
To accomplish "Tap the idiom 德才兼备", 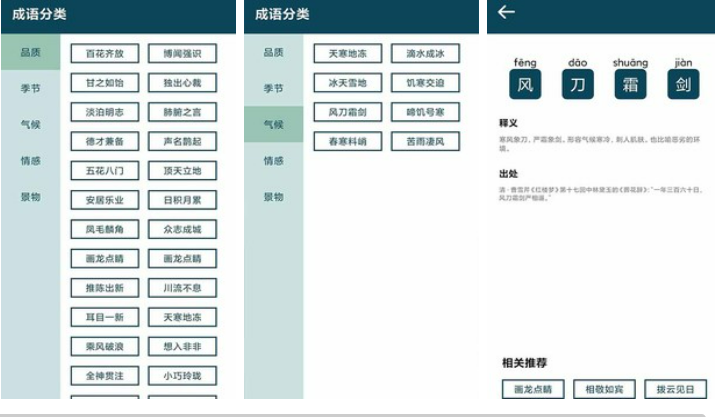I will coord(105,142).
